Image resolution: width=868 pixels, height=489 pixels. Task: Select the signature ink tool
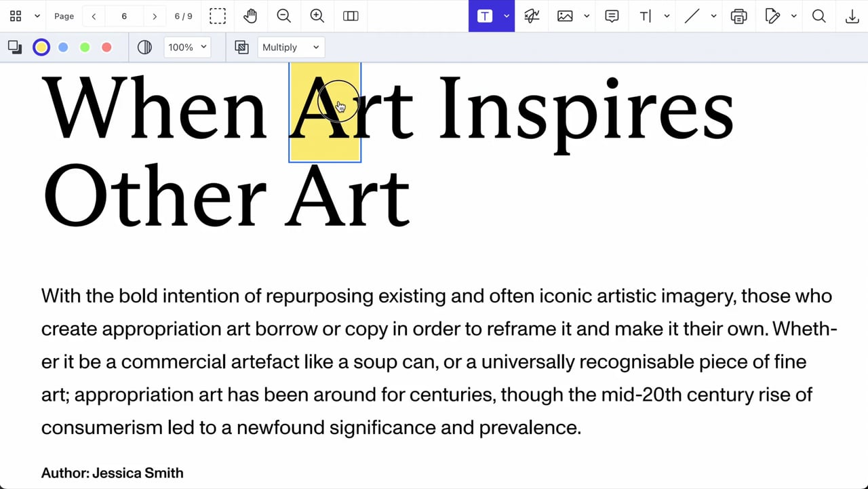tap(532, 16)
